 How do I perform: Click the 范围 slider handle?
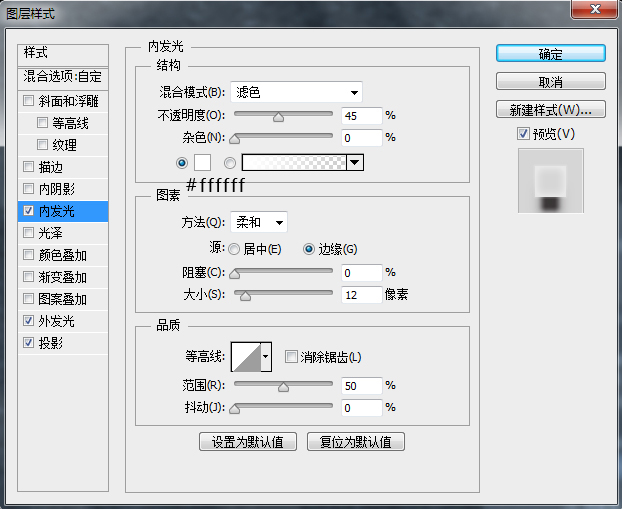click(x=283, y=387)
